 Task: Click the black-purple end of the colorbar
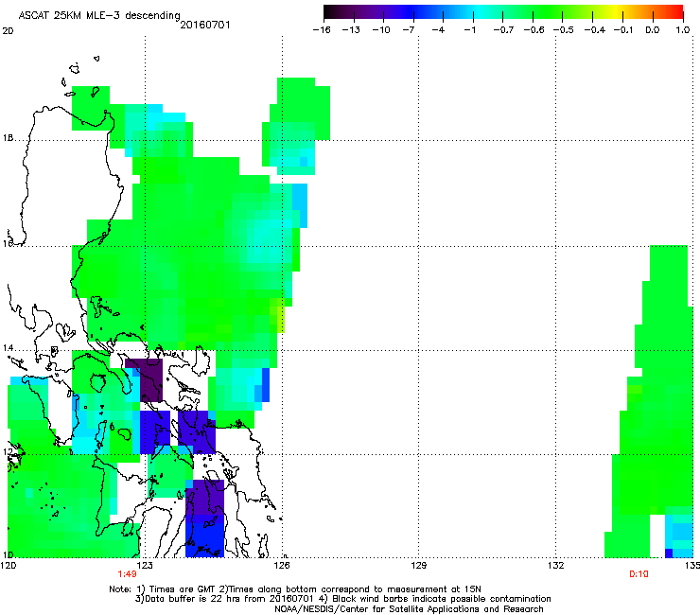coord(331,11)
